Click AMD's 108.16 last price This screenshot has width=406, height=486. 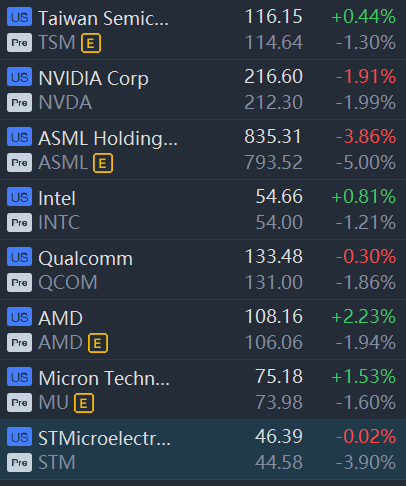274,316
